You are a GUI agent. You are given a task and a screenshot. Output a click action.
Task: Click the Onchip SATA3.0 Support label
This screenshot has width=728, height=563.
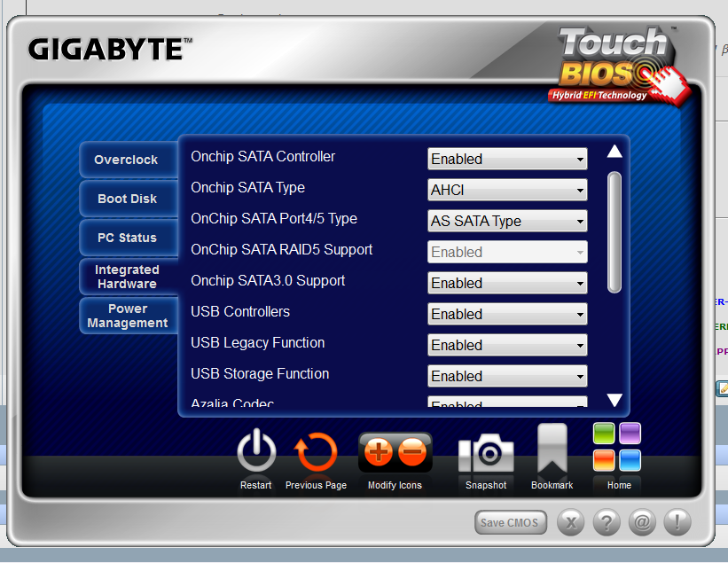[268, 281]
